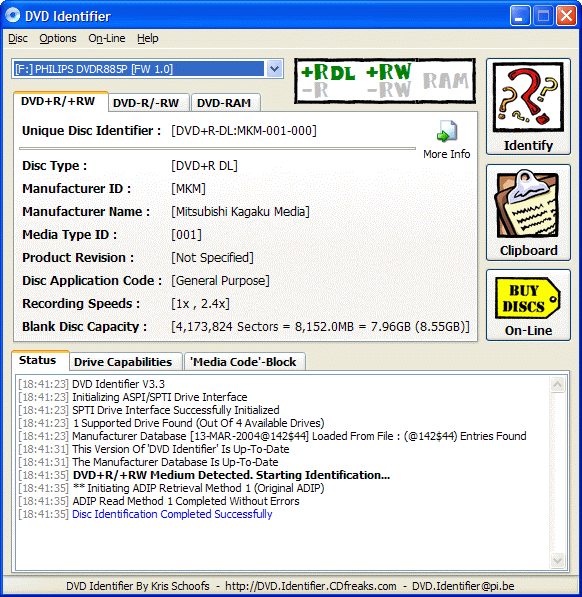Screen dimensions: 582x597
Task: Click the Identify question marks icon
Action: click(x=528, y=97)
